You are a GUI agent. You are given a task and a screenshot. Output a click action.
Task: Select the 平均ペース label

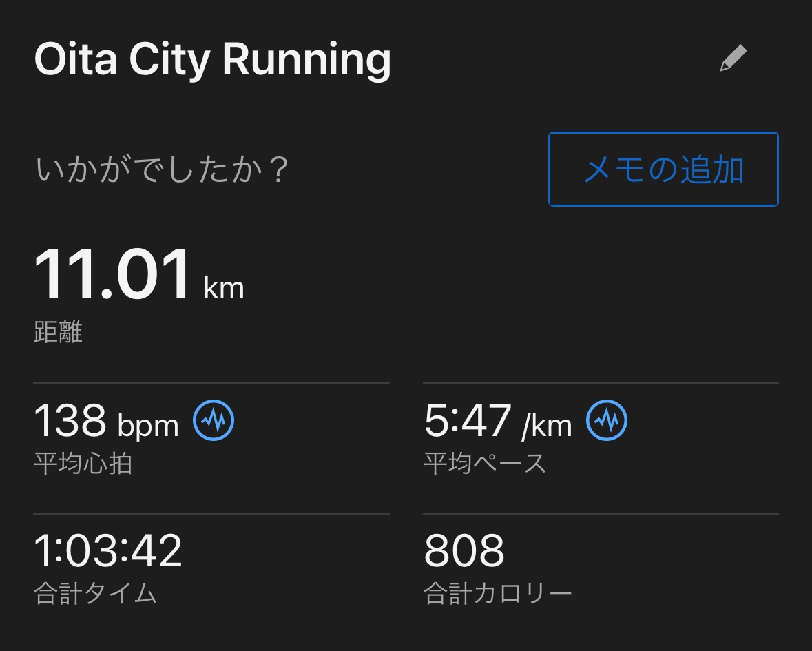(x=485, y=464)
